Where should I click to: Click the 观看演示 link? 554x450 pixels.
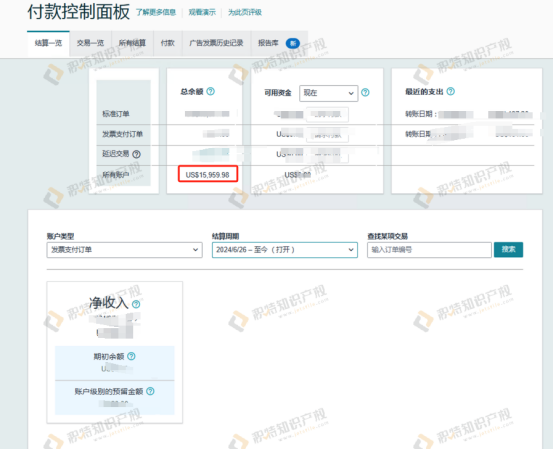pyautogui.click(x=202, y=12)
